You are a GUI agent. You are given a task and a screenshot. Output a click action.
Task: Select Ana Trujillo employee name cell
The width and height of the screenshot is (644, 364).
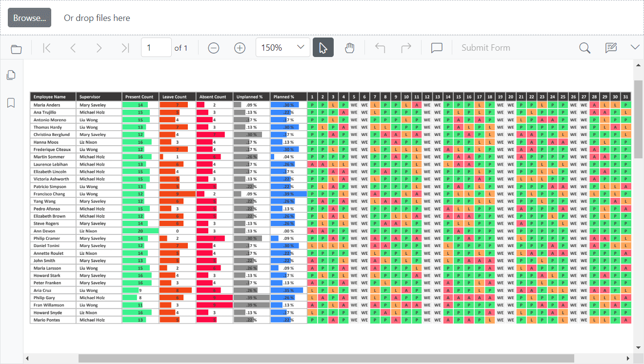click(x=53, y=112)
